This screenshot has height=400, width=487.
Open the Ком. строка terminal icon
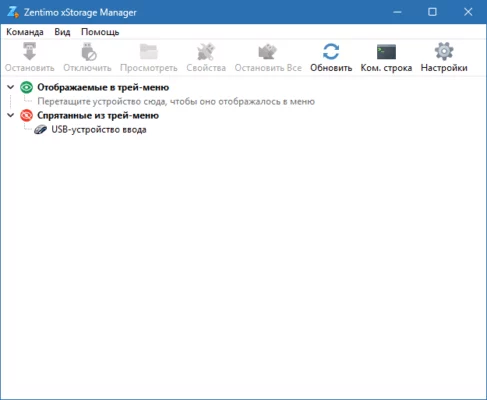tap(386, 52)
